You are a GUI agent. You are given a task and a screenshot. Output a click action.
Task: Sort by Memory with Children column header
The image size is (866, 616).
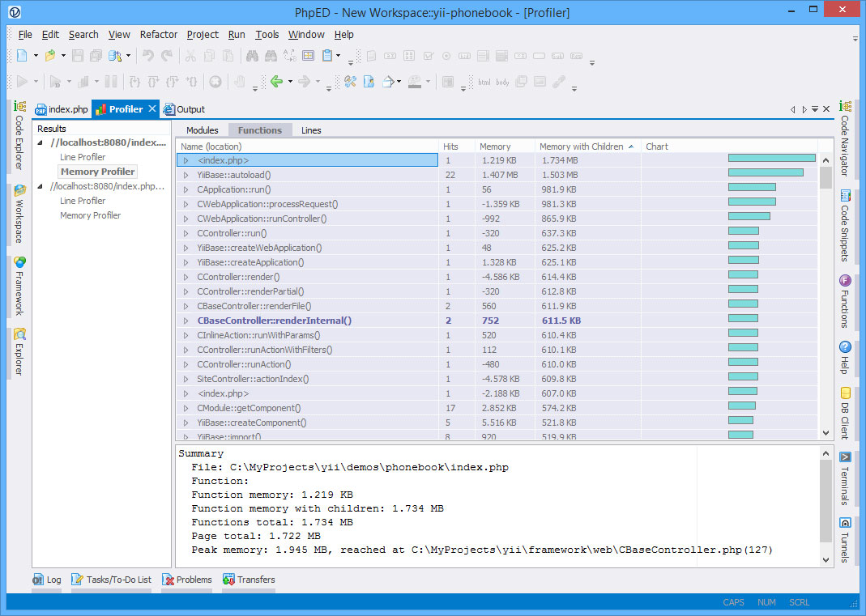pos(581,147)
